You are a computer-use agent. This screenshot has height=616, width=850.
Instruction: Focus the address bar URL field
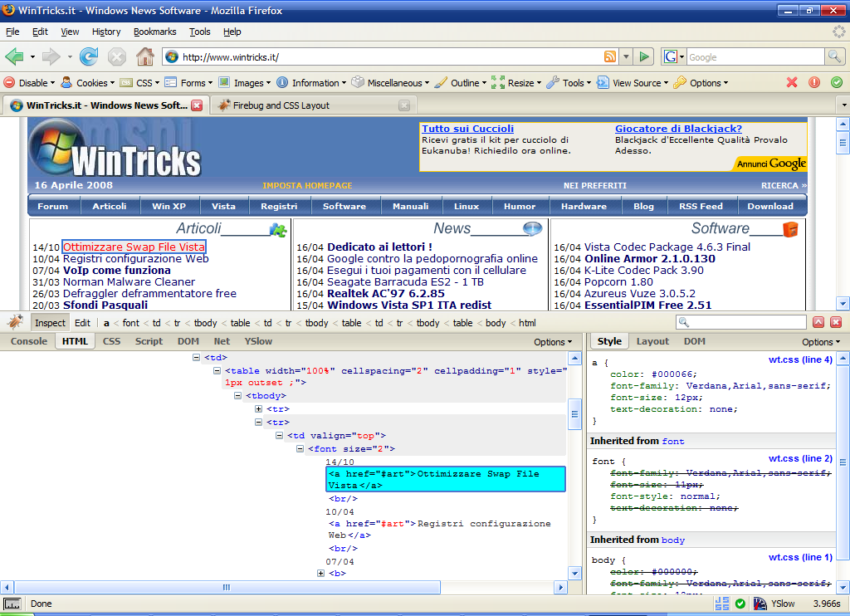pyautogui.click(x=391, y=57)
